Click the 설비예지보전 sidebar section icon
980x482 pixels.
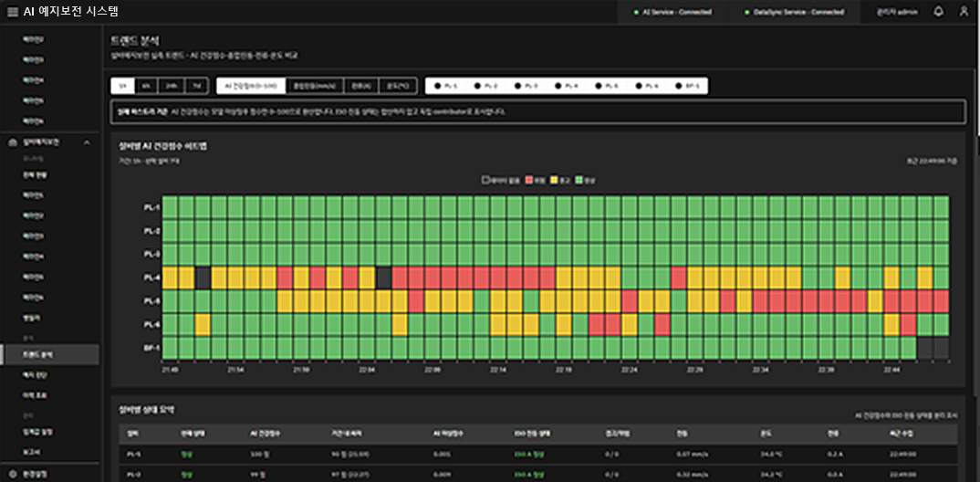pyautogui.click(x=13, y=142)
